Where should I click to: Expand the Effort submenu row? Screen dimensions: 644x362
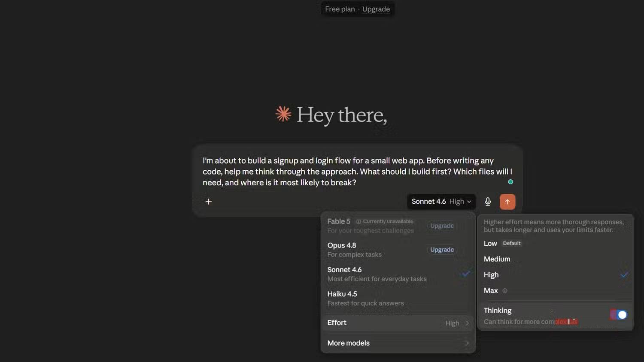[x=398, y=323]
